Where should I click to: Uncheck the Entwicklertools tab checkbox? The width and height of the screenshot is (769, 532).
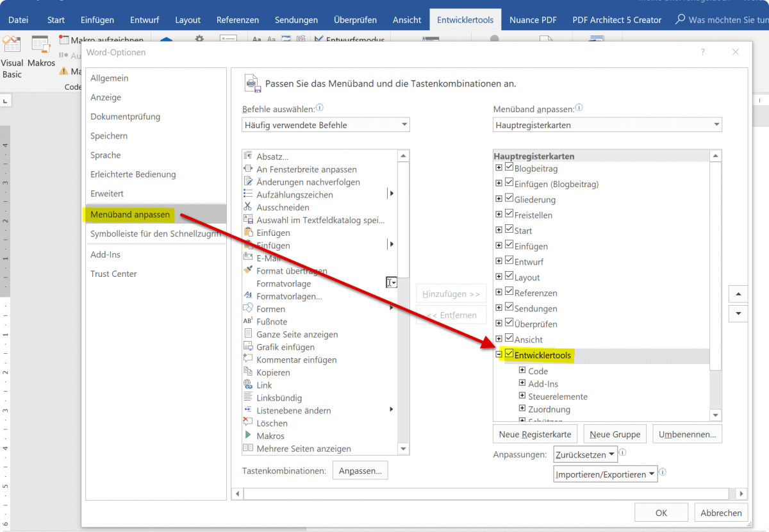click(509, 354)
